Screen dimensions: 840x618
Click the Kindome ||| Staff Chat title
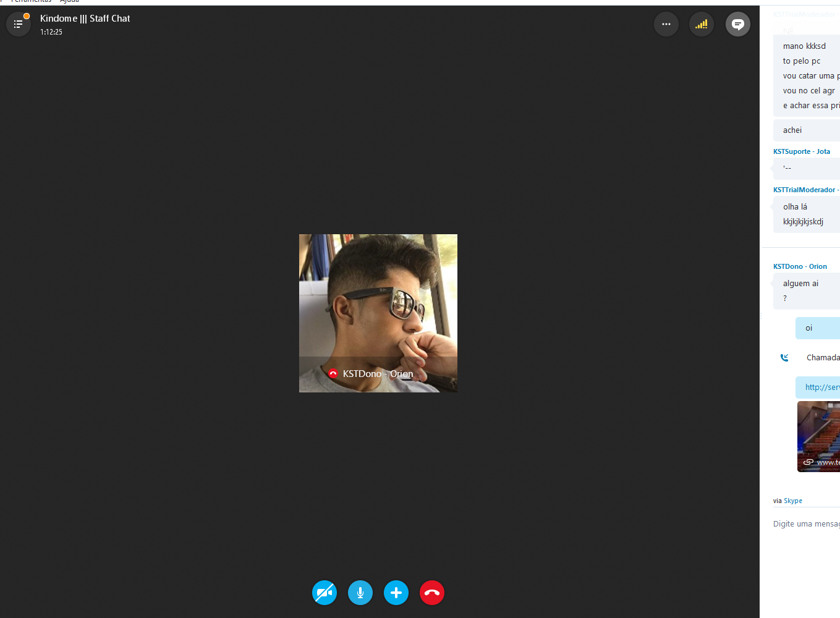[x=85, y=19]
